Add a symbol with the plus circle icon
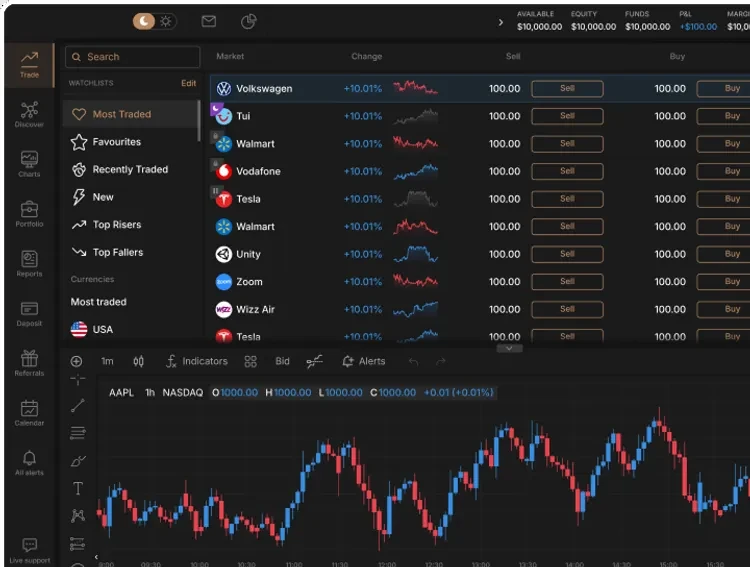This screenshot has width=750, height=567. [x=77, y=361]
